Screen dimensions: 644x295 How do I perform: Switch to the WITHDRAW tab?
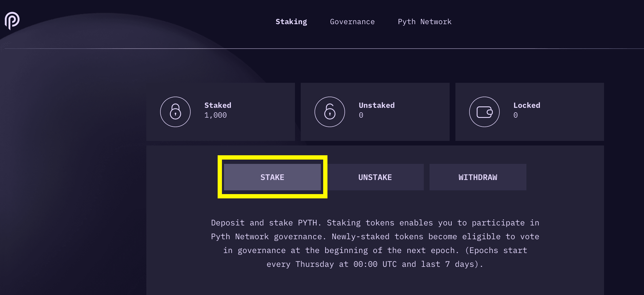(478, 177)
